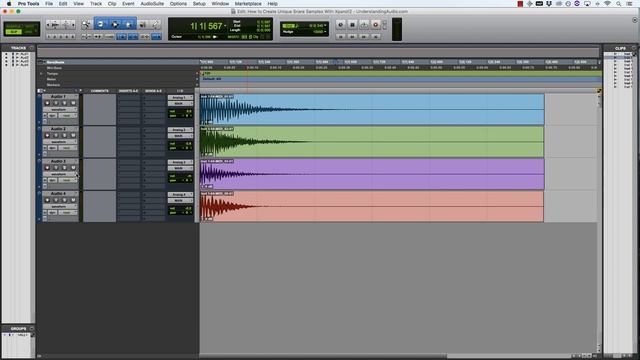Open the Tracks list panel menu

(31, 48)
